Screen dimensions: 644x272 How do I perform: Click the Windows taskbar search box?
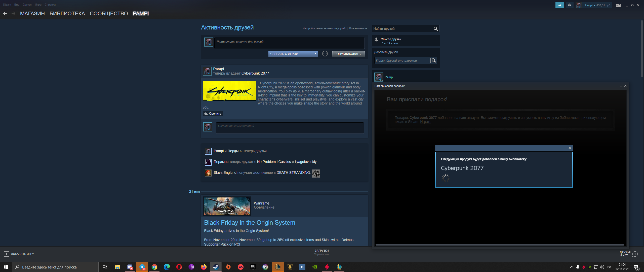coord(55,267)
